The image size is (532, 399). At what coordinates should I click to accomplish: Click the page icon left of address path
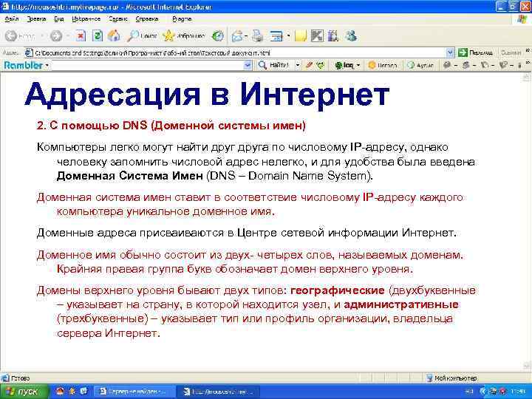click(x=29, y=52)
